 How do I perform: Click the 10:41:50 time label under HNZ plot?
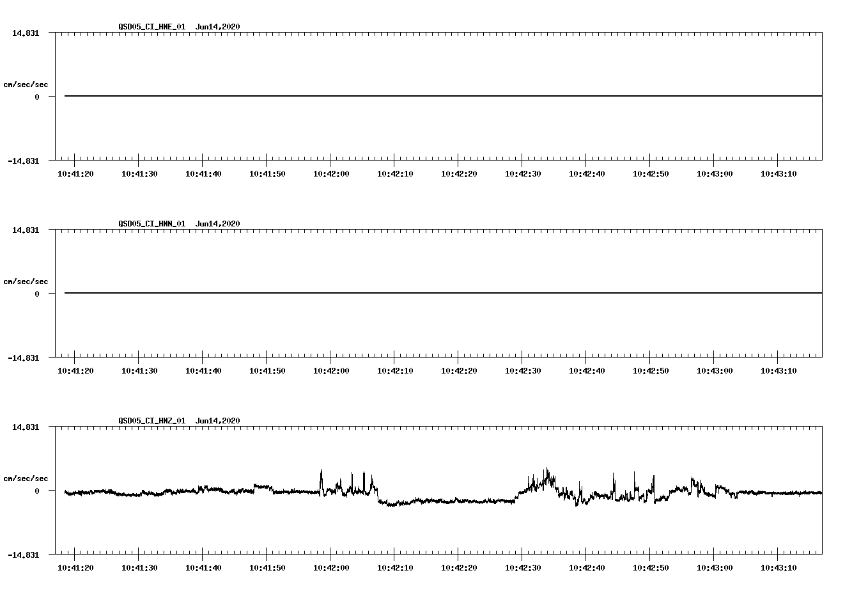267,567
